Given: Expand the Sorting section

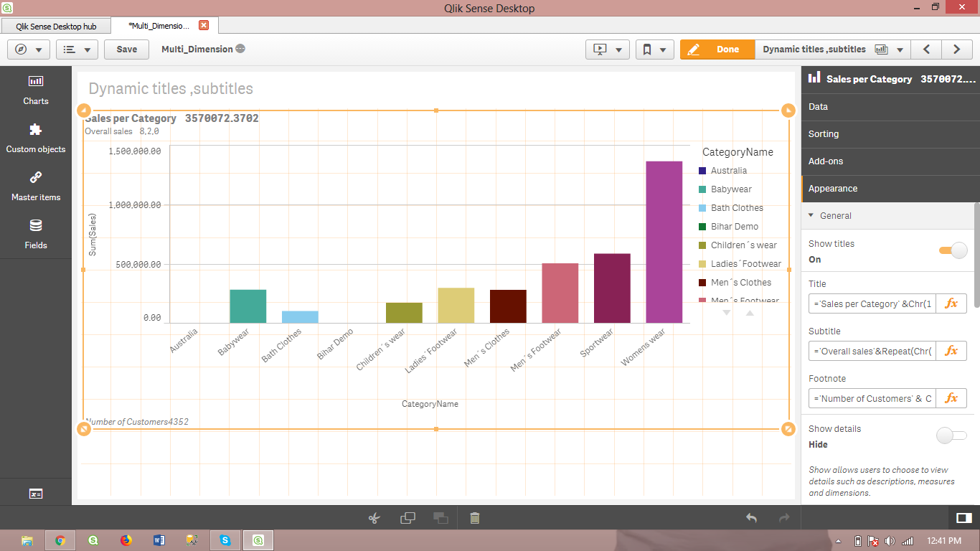Looking at the screenshot, I should [890, 134].
